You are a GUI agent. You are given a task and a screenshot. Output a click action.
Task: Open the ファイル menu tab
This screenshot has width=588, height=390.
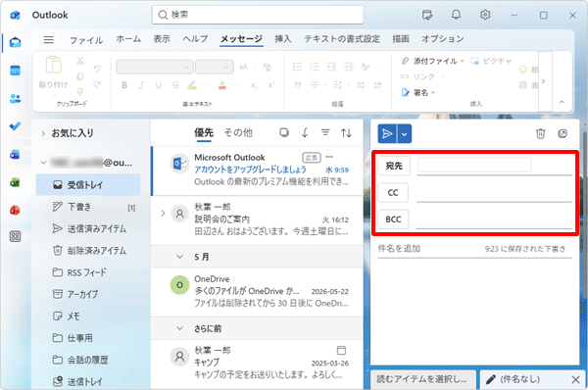click(x=86, y=40)
